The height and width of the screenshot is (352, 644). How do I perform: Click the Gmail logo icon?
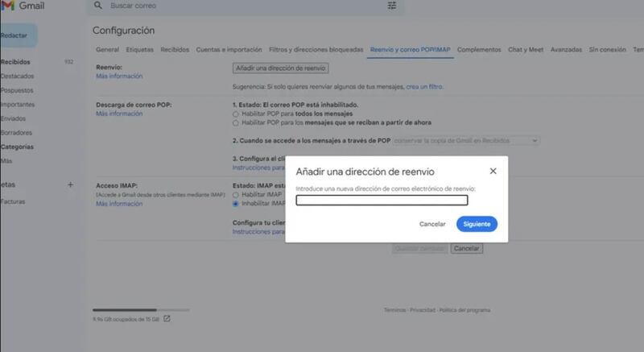(8, 6)
